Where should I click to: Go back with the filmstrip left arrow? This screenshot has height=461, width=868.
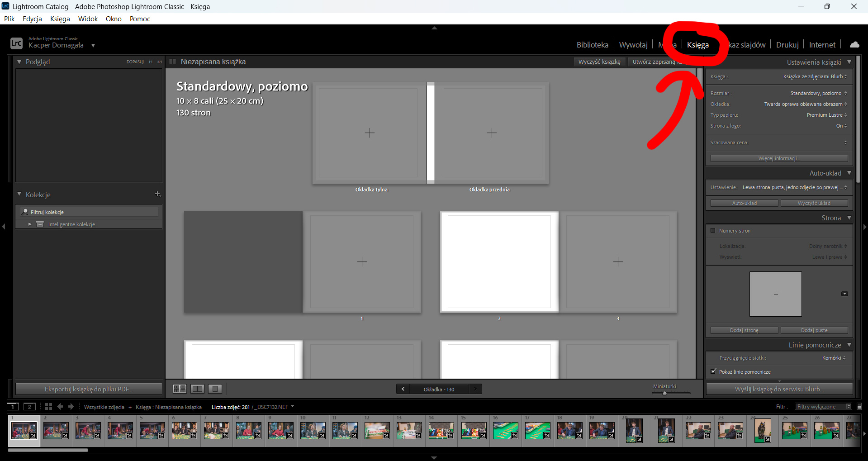pyautogui.click(x=60, y=407)
